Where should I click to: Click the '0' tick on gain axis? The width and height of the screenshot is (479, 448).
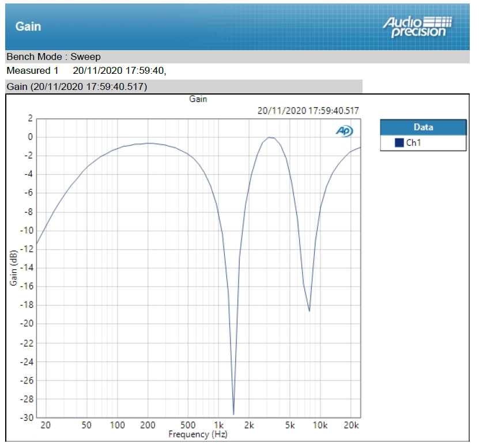[30, 137]
